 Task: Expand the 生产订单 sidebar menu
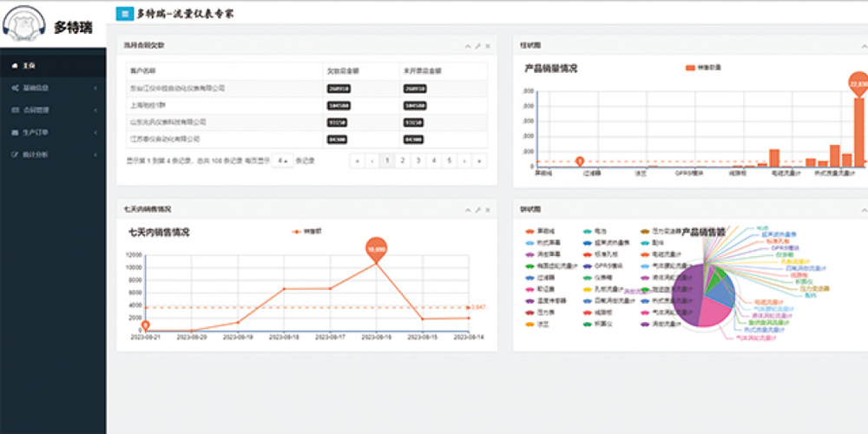(x=35, y=133)
